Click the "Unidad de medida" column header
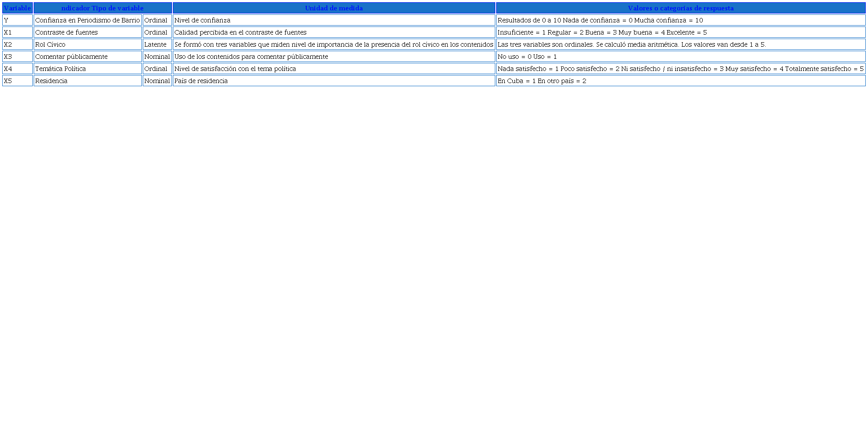Screen dimensions: 868x432 pos(334,8)
